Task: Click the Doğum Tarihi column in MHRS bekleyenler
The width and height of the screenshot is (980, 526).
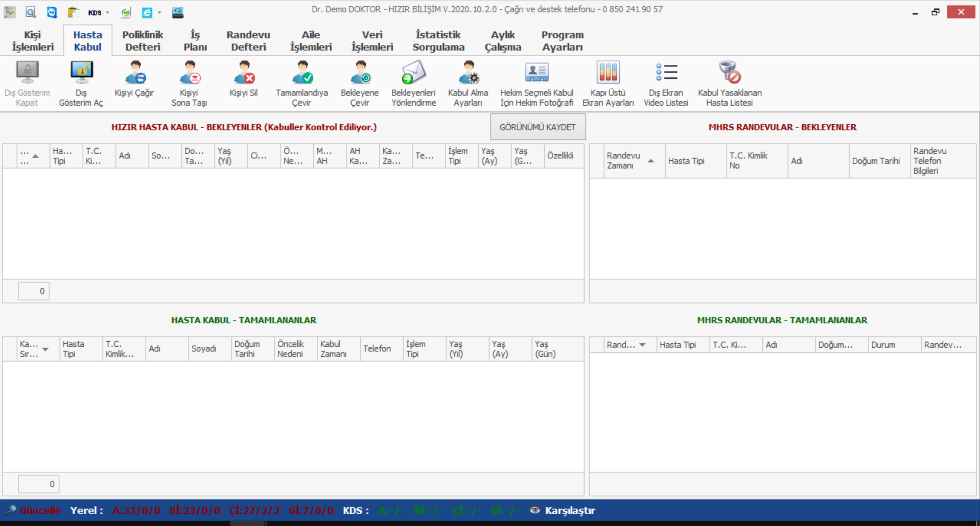Action: [x=875, y=161]
